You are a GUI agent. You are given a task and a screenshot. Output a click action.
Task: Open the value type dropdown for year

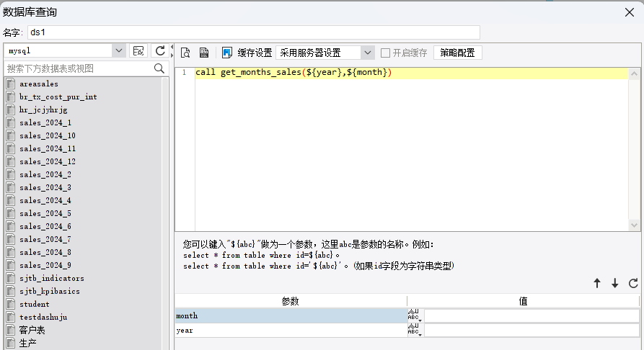click(x=415, y=331)
